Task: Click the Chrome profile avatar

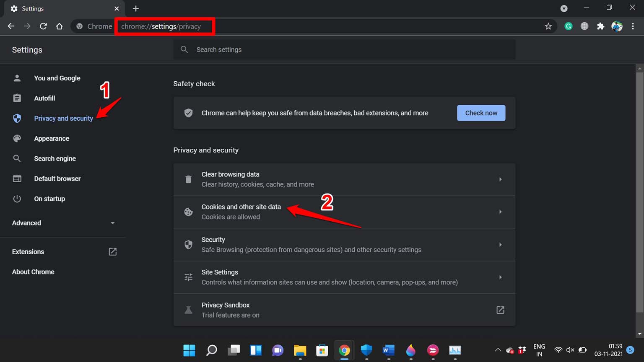Action: pos(617,26)
